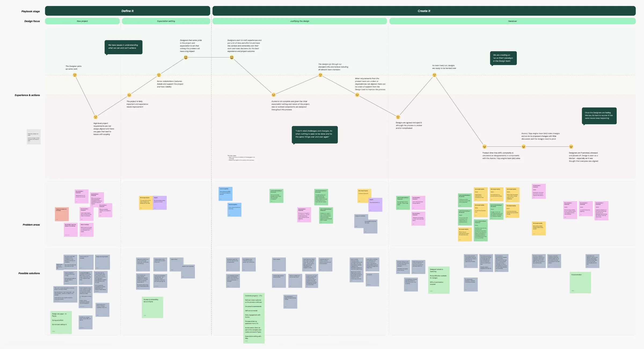Screen dimensions: 644x349
Task: Select the 'Define it' playbook stage banner
Action: pos(127,11)
